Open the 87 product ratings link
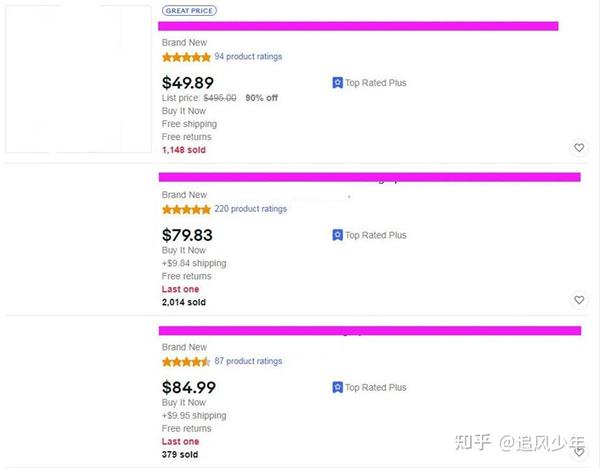600x468 pixels. (248, 361)
